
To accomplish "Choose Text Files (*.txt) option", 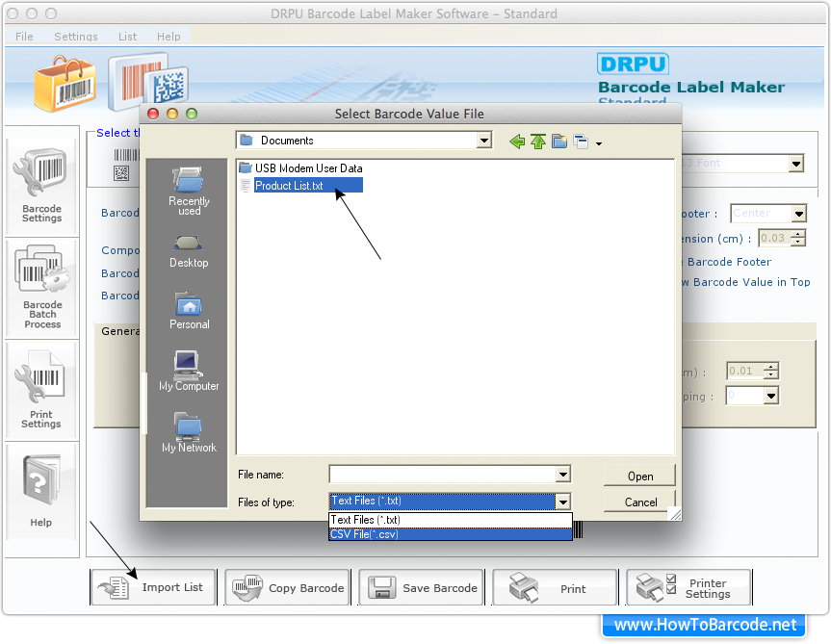I will click(451, 520).
